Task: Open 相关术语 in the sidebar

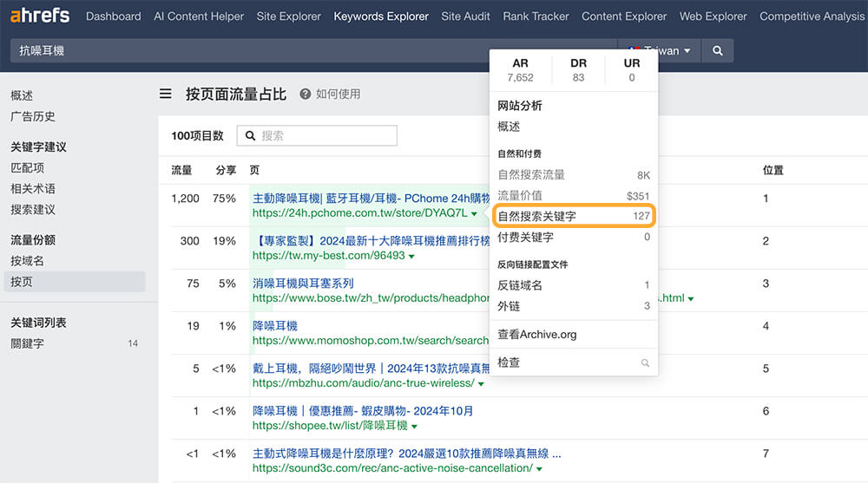Action: (33, 189)
